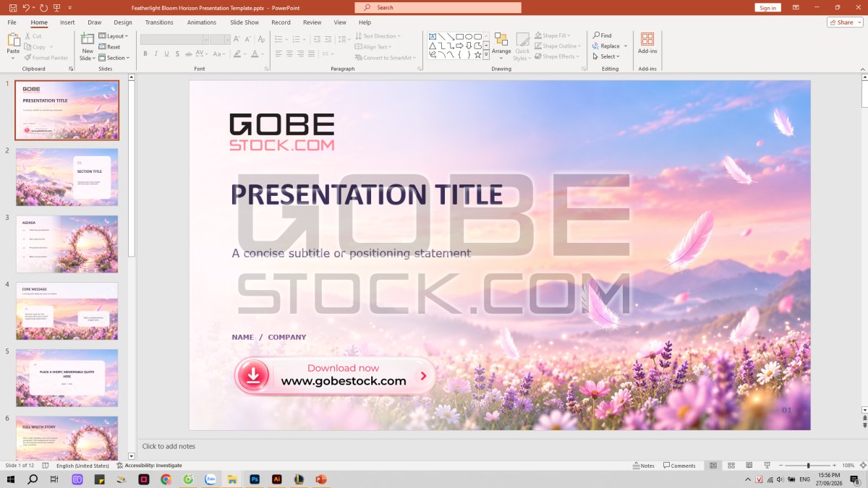Toggle the Notes pane
This screenshot has width=868, height=488.
[x=643, y=466]
